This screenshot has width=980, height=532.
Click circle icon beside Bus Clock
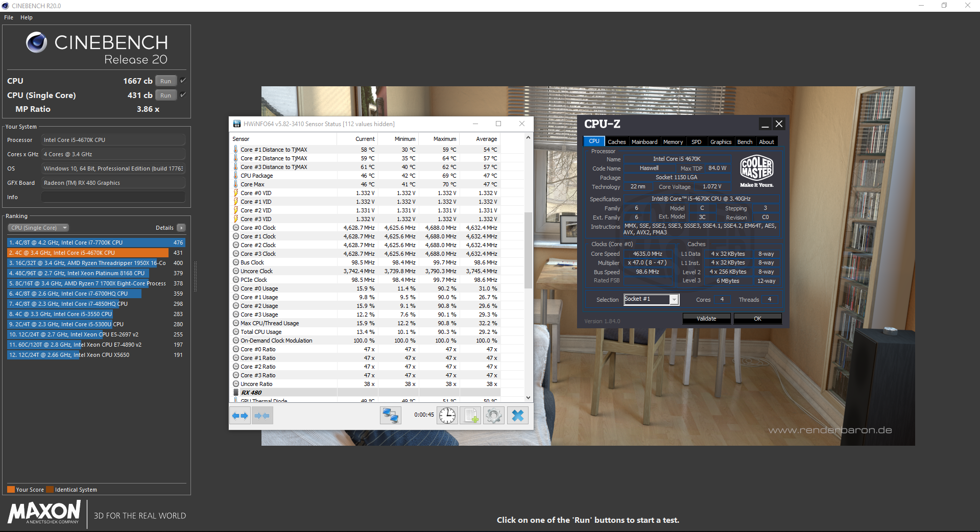(236, 262)
